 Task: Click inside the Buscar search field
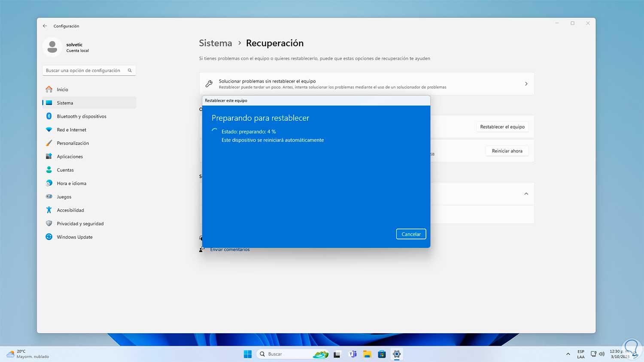[288, 354]
